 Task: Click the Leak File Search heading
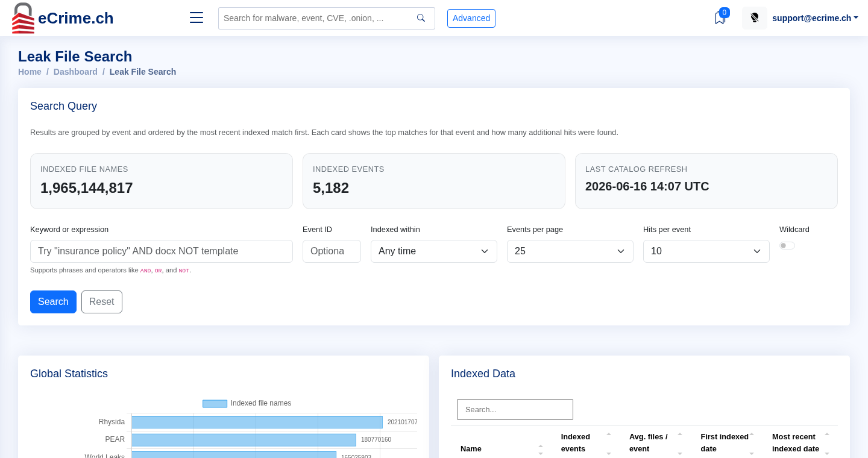[x=75, y=57]
